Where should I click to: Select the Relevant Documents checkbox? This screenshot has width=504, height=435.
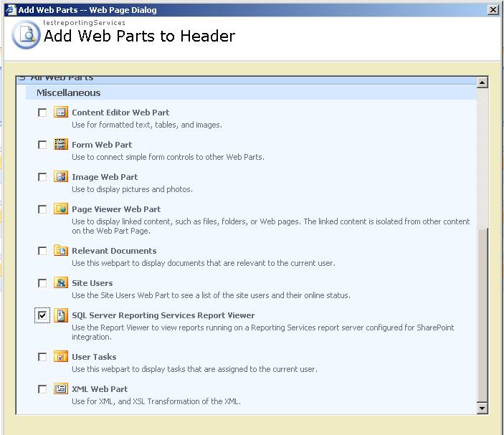click(x=42, y=251)
